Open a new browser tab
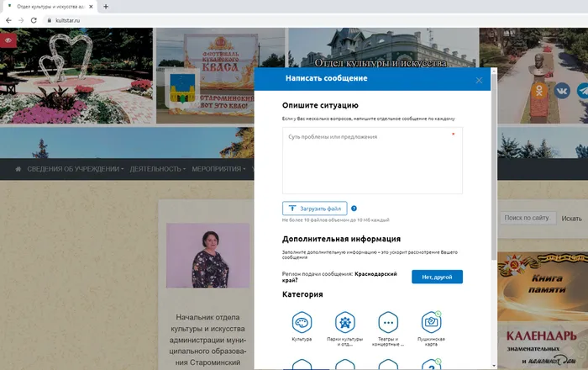Viewport: 588px width, 370px height. [106, 7]
